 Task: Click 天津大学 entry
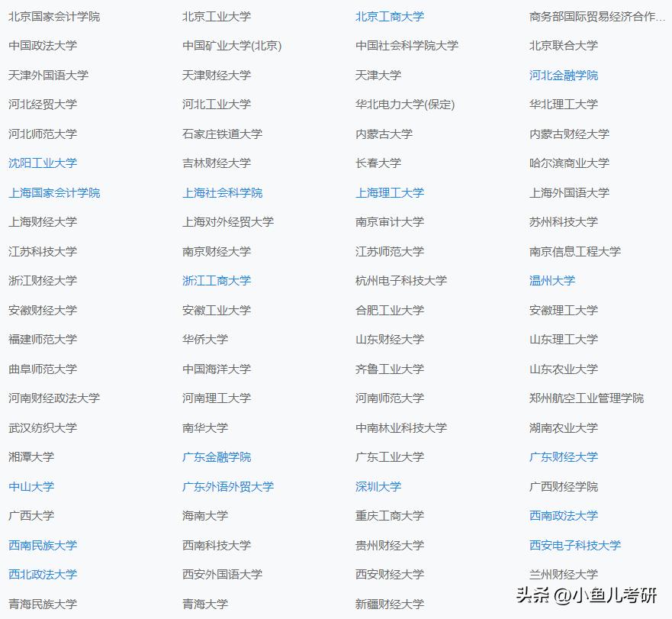click(378, 76)
